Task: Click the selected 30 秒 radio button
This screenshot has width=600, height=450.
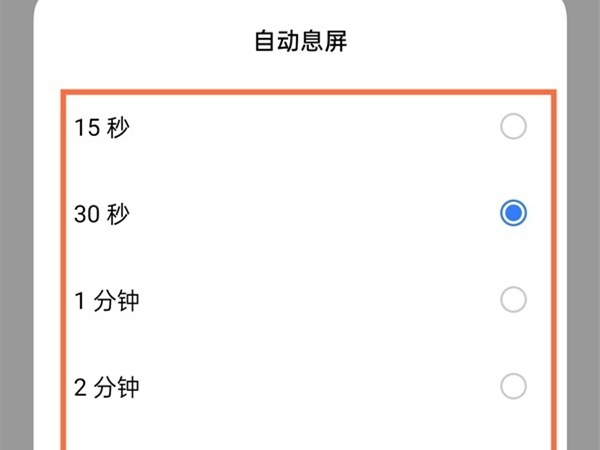Action: pos(513,213)
